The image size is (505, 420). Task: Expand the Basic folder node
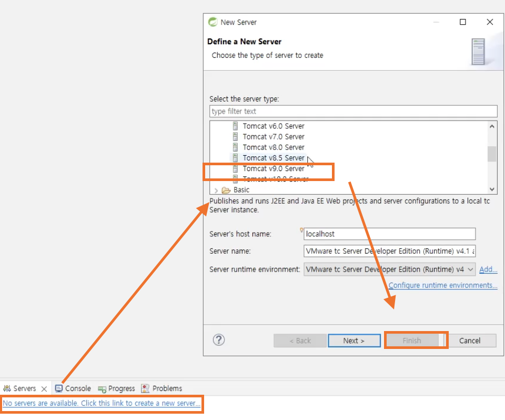click(x=216, y=190)
